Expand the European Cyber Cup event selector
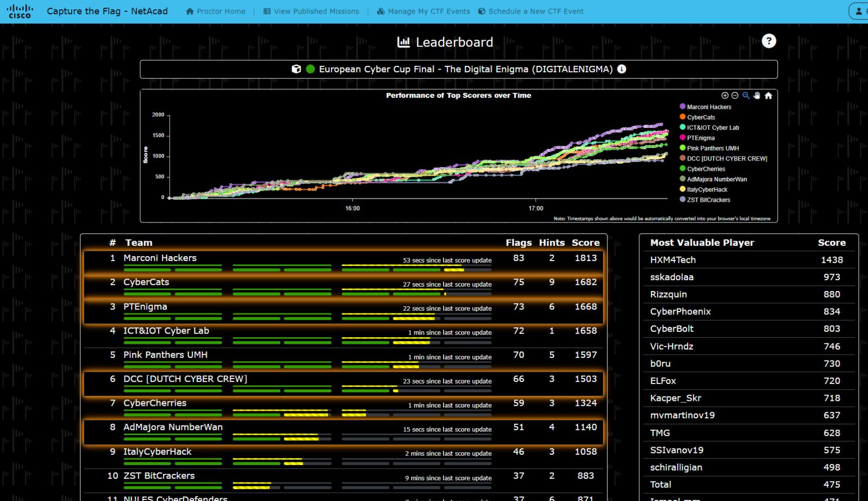The width and height of the screenshot is (868, 501). click(x=458, y=69)
